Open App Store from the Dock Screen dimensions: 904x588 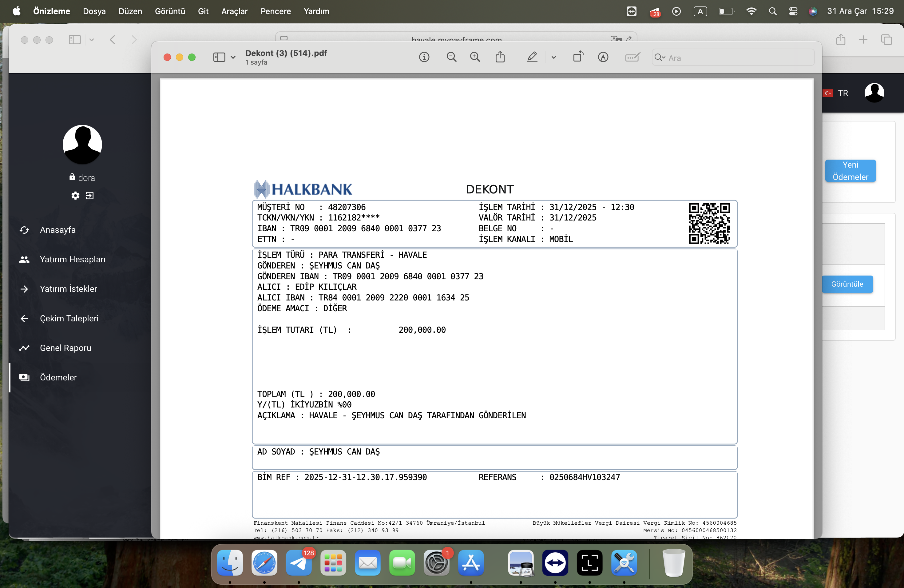coord(471,562)
